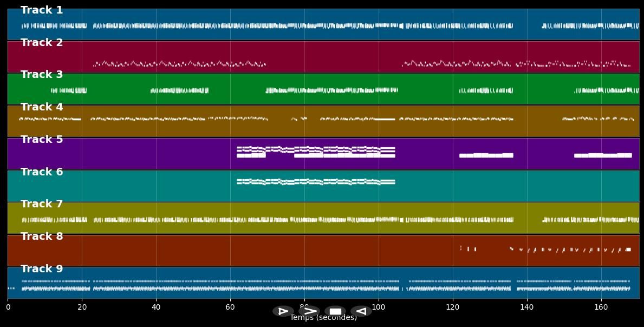
Task: Pick the Track 7 label
Action: click(x=42, y=204)
